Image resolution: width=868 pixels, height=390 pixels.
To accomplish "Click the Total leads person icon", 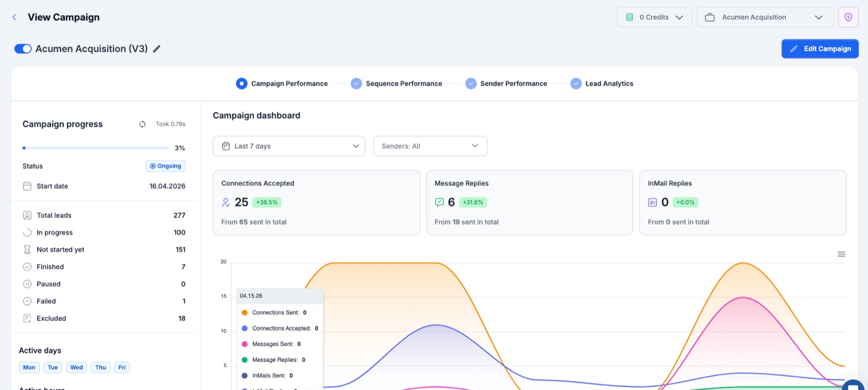I will point(27,215).
